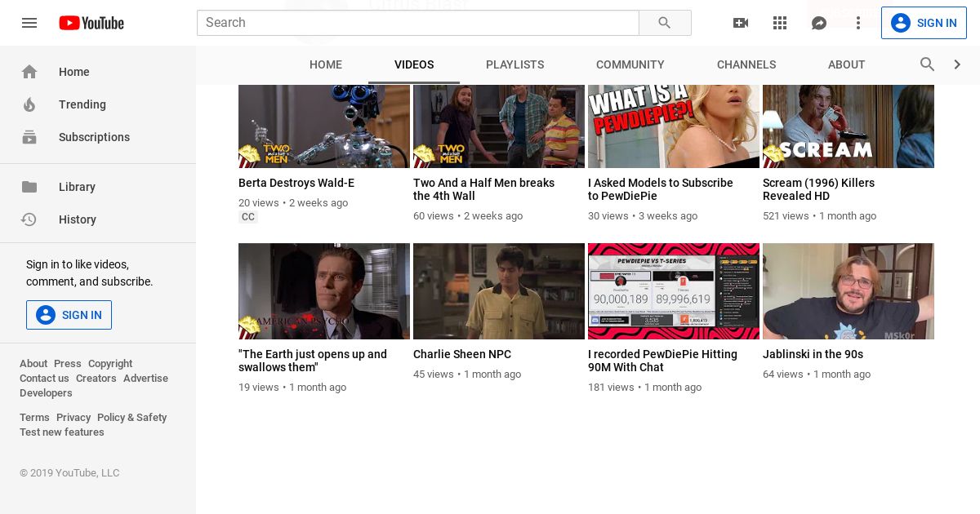Click the History clock icon

click(29, 219)
